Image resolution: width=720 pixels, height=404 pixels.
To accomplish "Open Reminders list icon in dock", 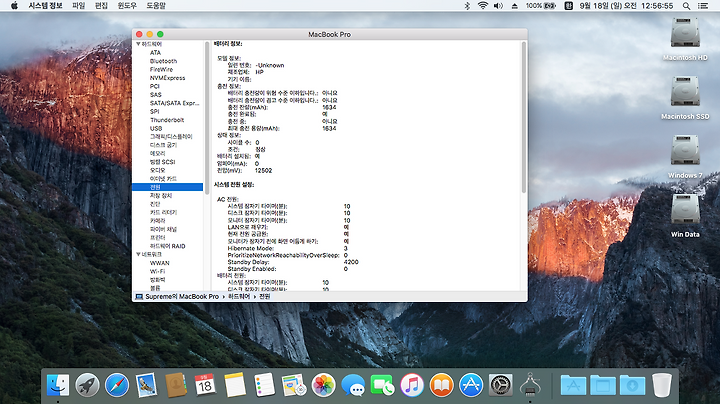I will (264, 385).
